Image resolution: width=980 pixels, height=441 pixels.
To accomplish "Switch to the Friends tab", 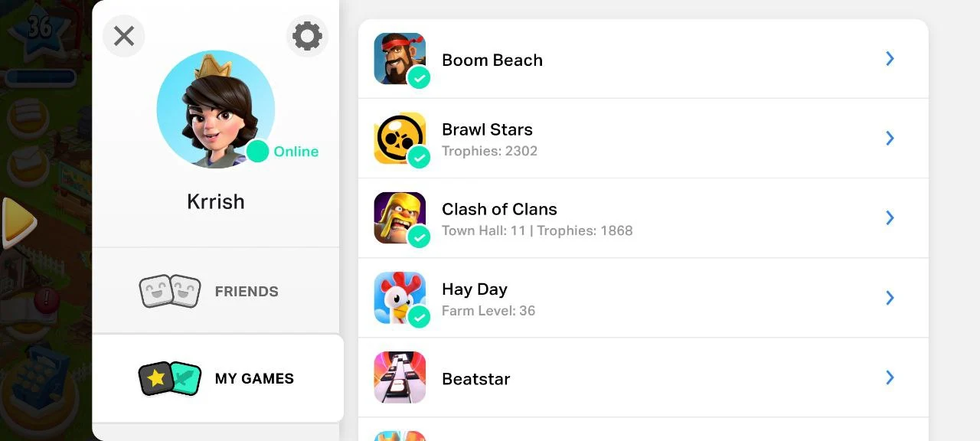I will [x=246, y=292].
